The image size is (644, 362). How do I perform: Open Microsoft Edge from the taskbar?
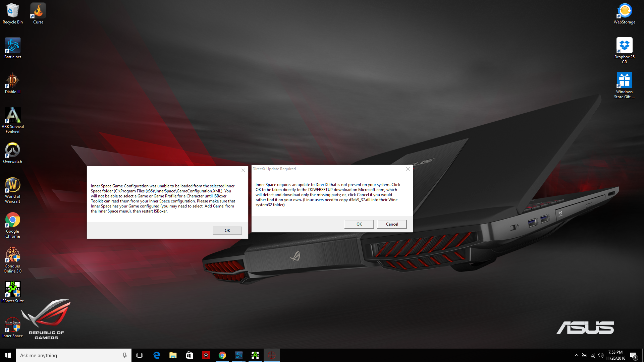pos(157,355)
